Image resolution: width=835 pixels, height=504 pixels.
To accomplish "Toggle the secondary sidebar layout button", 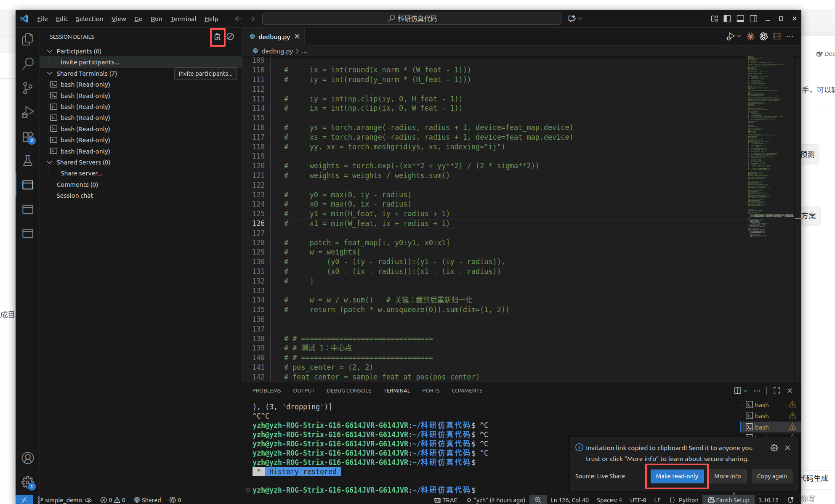I will [753, 19].
